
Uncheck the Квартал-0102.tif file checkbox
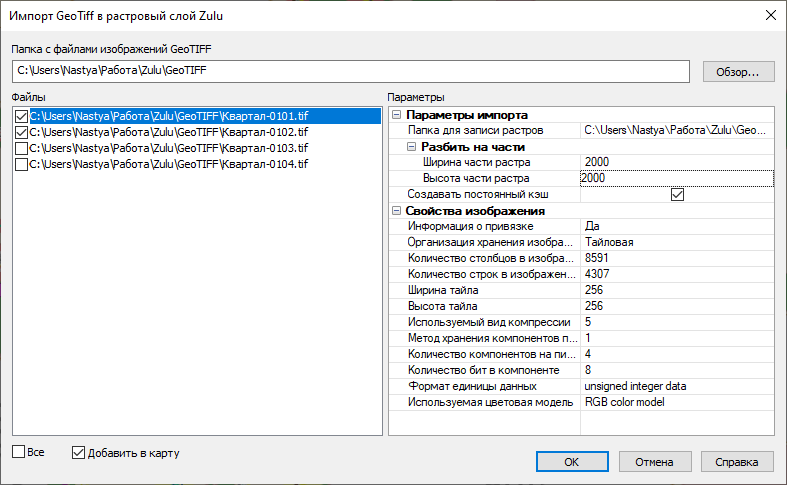21,132
